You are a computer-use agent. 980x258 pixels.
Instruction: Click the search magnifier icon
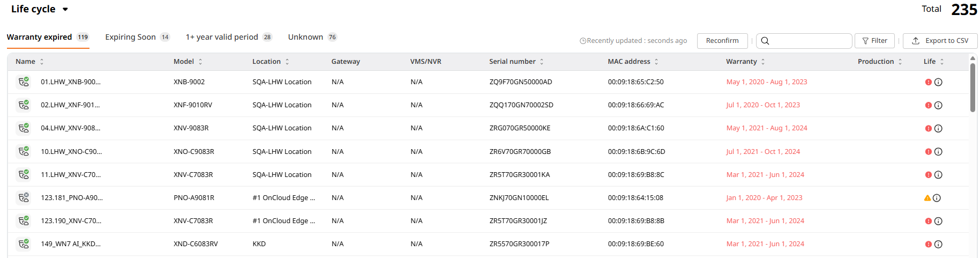click(x=765, y=41)
